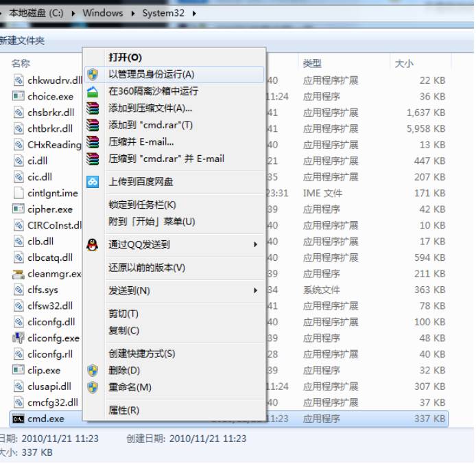Expand the 发送到(N) submenu arrow

click(256, 291)
